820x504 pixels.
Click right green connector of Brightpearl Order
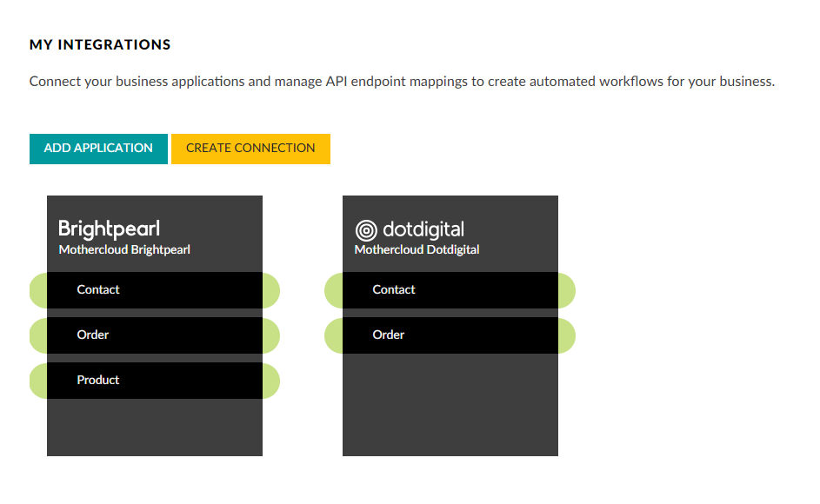pos(270,335)
